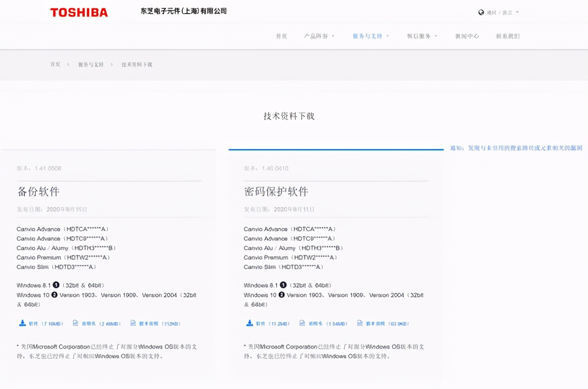Click footnote 2 marker in 密码保护软件 card
Image resolution: width=588 pixels, height=389 pixels.
pyautogui.click(x=282, y=294)
